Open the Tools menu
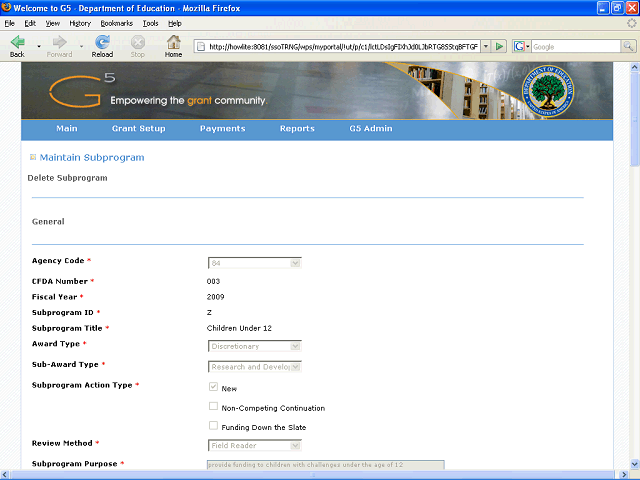 (151, 23)
